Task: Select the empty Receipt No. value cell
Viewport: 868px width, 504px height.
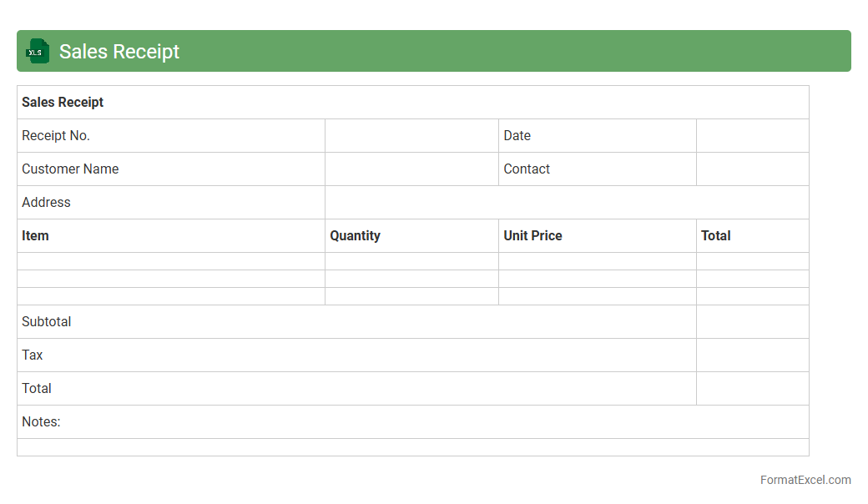Action: coord(411,136)
